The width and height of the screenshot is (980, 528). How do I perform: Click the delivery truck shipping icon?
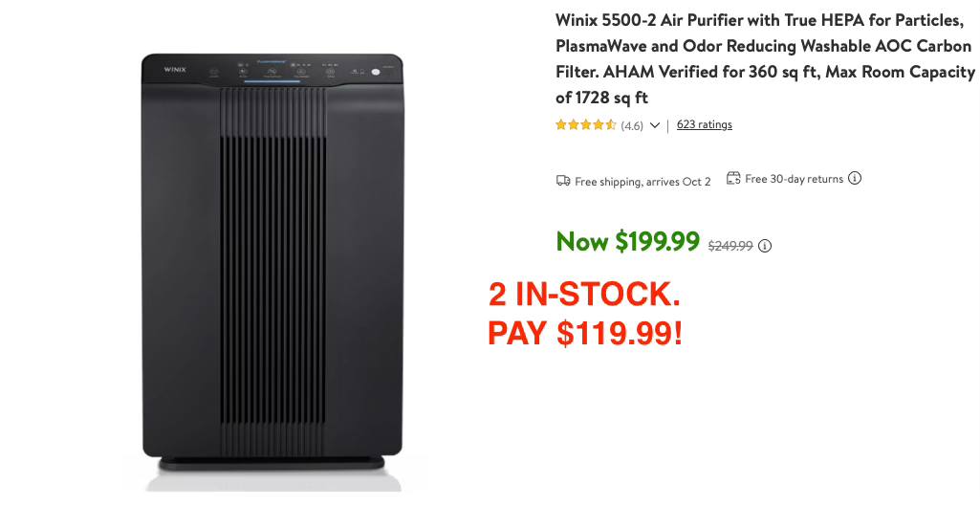coord(563,181)
